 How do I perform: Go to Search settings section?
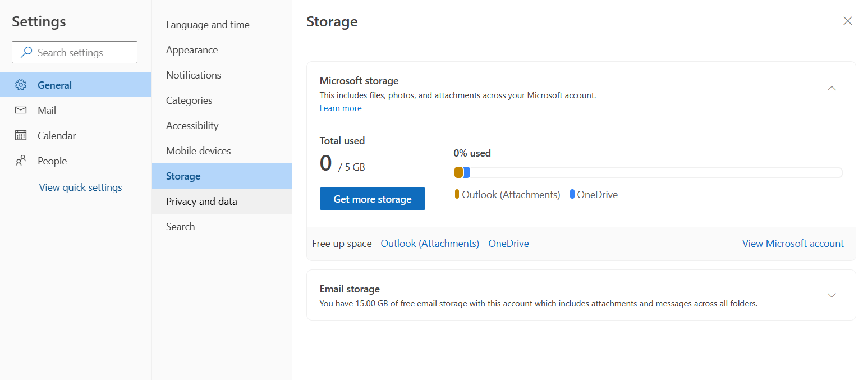(222, 226)
